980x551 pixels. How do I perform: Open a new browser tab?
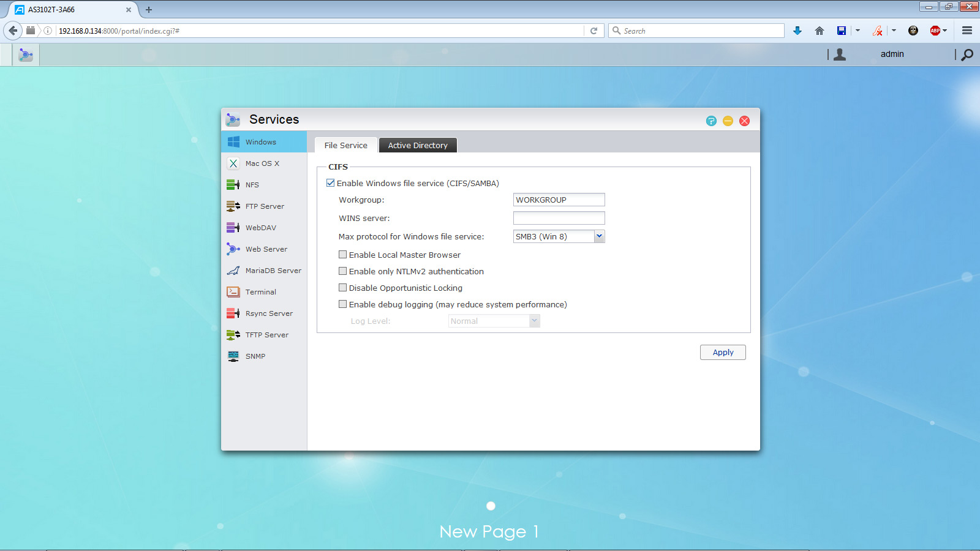point(149,10)
